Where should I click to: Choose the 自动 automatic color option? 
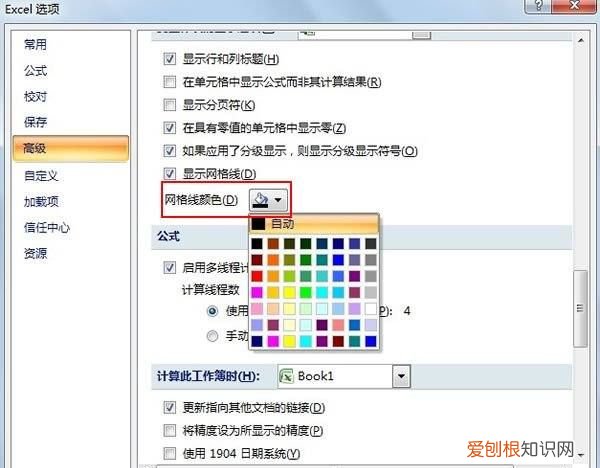pos(314,224)
